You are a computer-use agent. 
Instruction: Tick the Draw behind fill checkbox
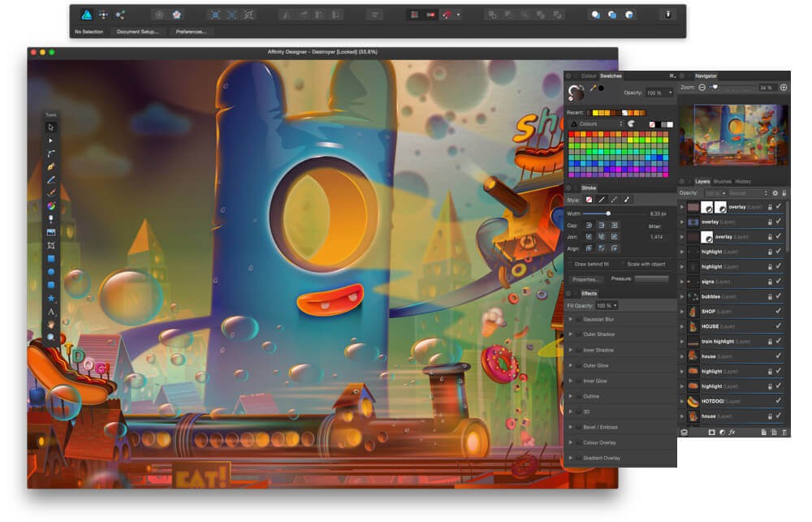coord(570,264)
